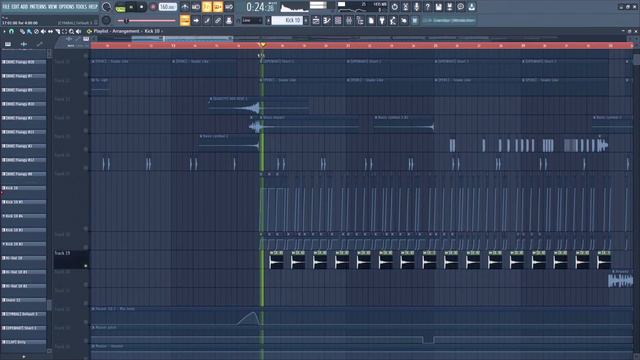
Task: Click the render export icon
Action: coord(449,7)
